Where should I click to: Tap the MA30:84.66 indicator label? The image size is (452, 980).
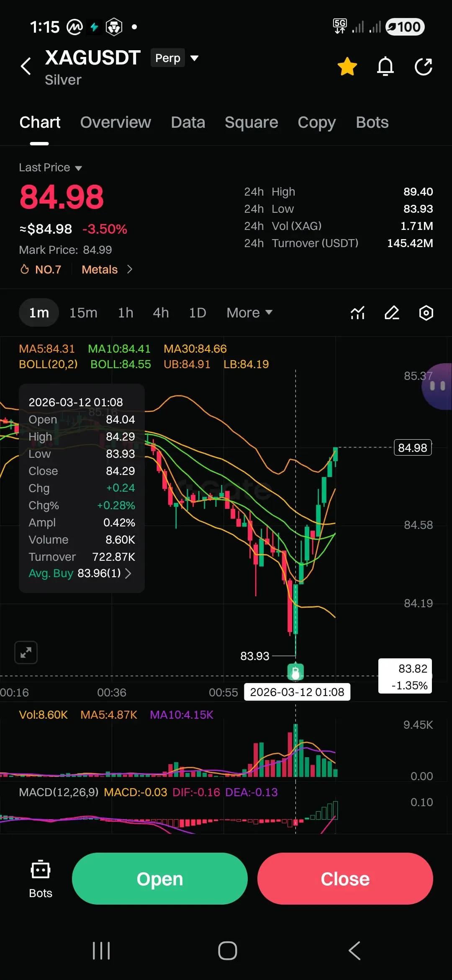195,349
